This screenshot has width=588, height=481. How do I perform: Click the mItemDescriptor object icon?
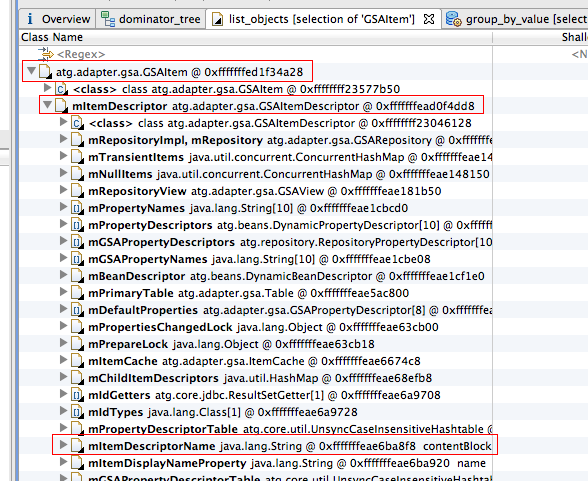click(61, 106)
